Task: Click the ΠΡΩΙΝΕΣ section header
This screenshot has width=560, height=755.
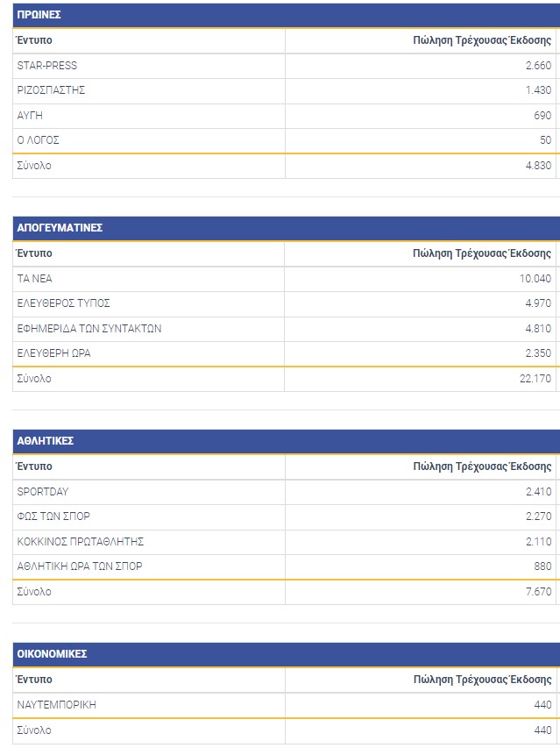Action: pyautogui.click(x=39, y=15)
